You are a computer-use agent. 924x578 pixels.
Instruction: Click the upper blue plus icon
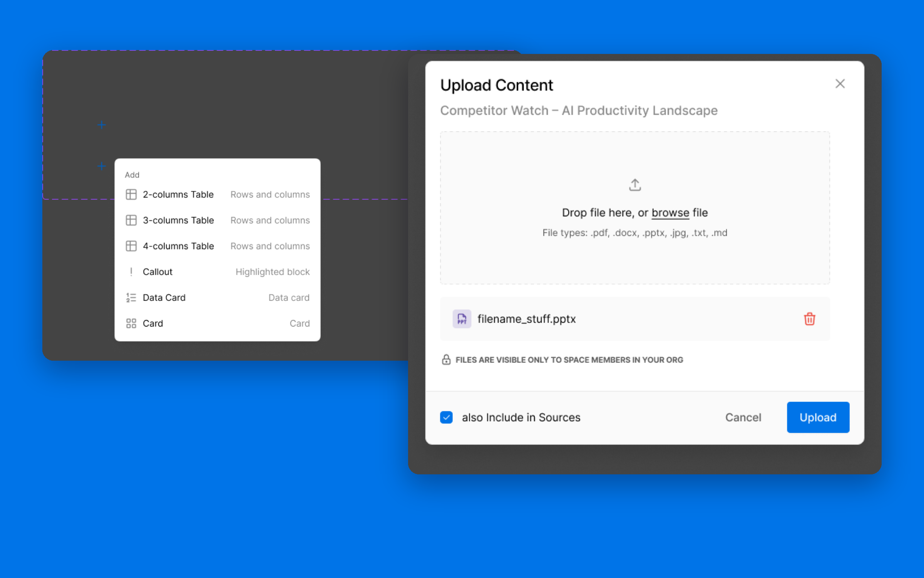click(102, 125)
